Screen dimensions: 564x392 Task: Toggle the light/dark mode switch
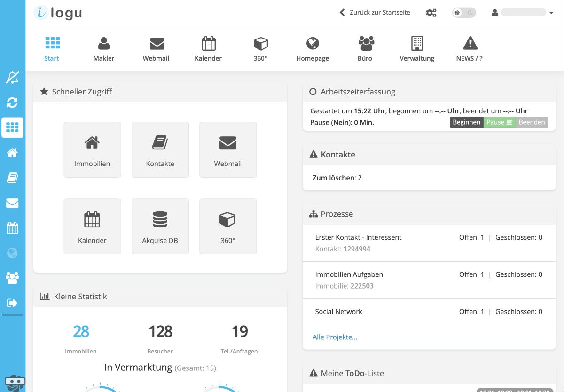pyautogui.click(x=464, y=13)
